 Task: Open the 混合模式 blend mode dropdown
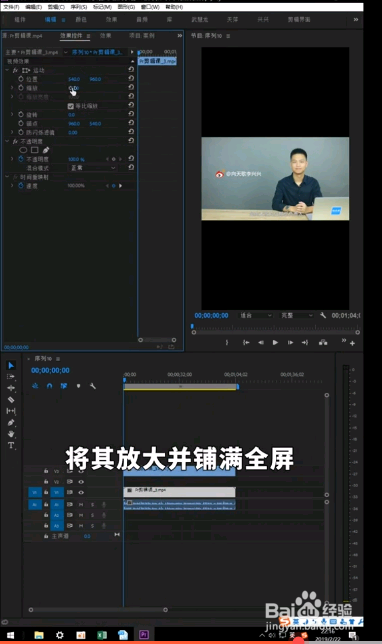click(x=92, y=168)
